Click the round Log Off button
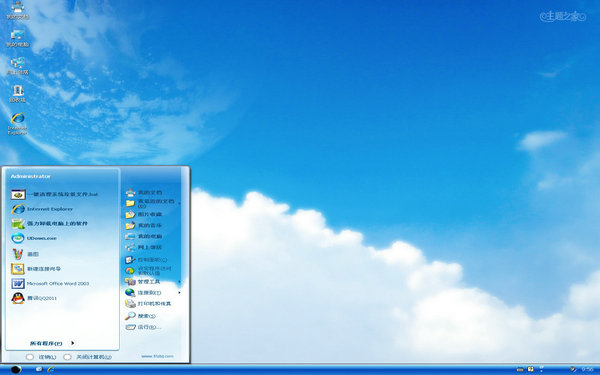This screenshot has height=375, width=600. click(30, 357)
